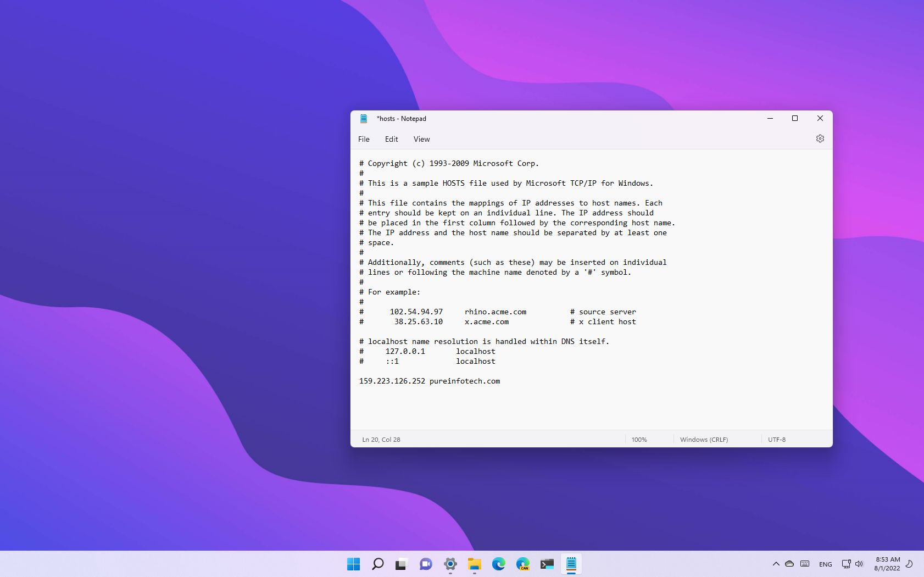Click the 100% zoom indicator in status bar
The width and height of the screenshot is (924, 577).
(639, 439)
